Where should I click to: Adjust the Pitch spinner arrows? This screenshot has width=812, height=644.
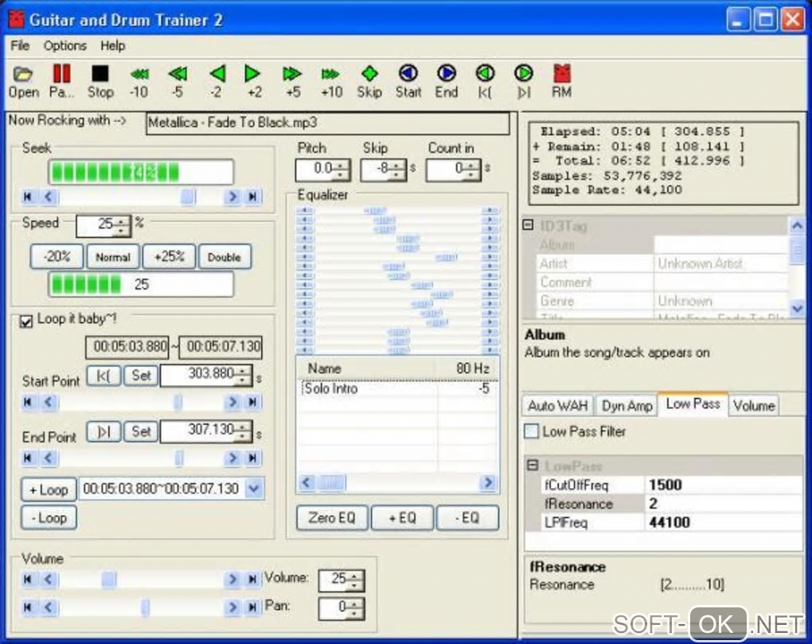click(x=342, y=170)
